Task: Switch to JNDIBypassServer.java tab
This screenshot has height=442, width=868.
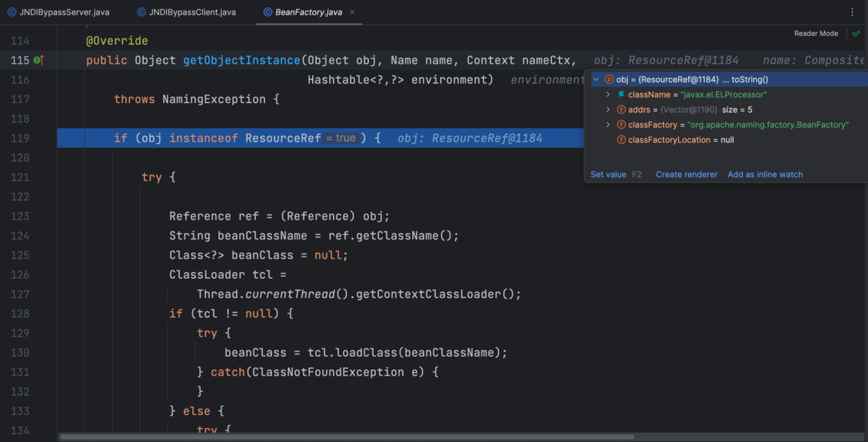Action: (58, 12)
